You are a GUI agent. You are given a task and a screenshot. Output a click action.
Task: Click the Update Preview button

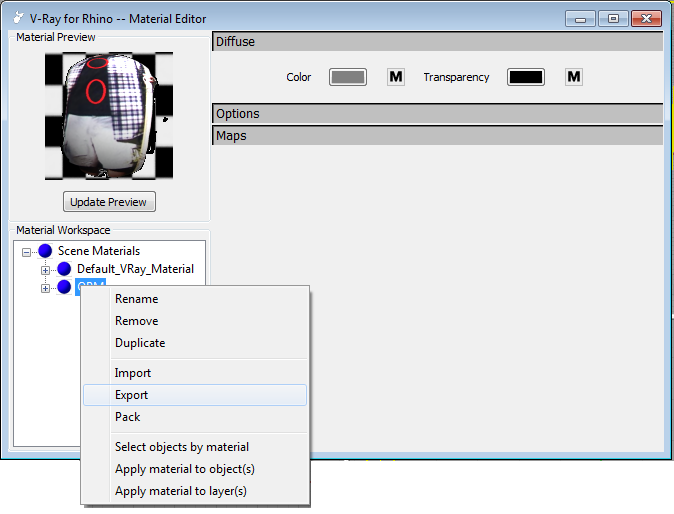point(109,202)
